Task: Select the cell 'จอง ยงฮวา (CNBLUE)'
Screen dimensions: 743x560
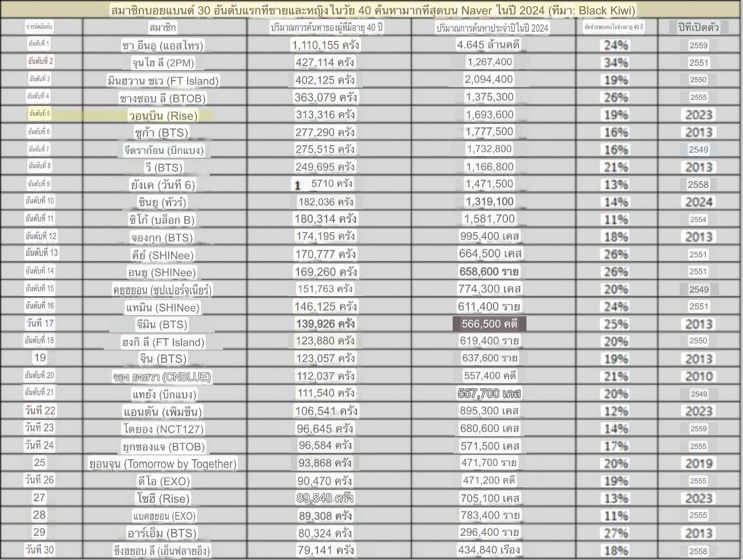Action: point(163,377)
